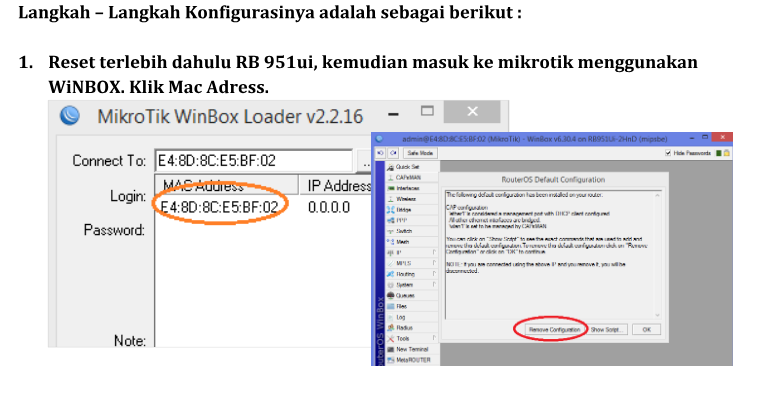Expand the Tools submenu arrow

click(x=434, y=338)
